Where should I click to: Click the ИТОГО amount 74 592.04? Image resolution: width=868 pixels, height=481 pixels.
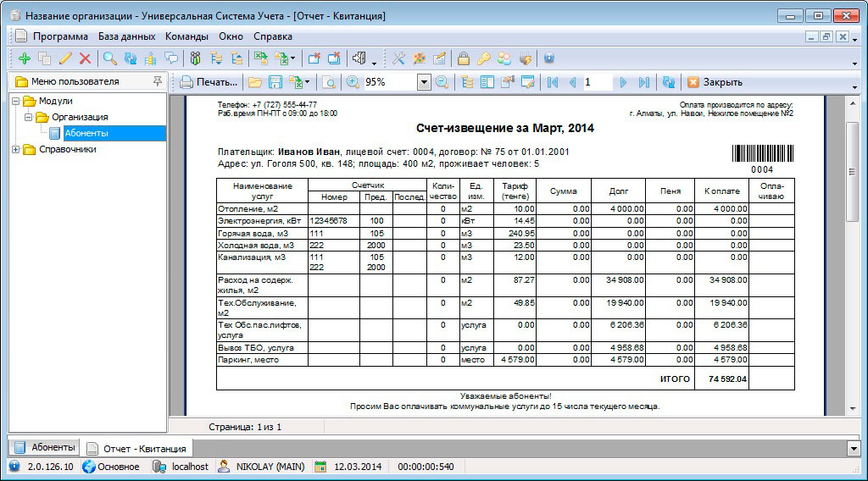coord(727,379)
